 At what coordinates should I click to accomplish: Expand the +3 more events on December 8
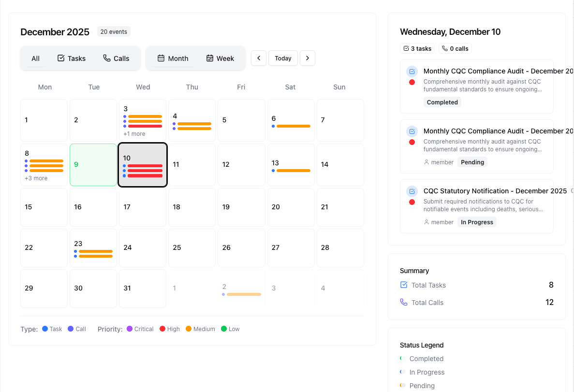coord(37,178)
